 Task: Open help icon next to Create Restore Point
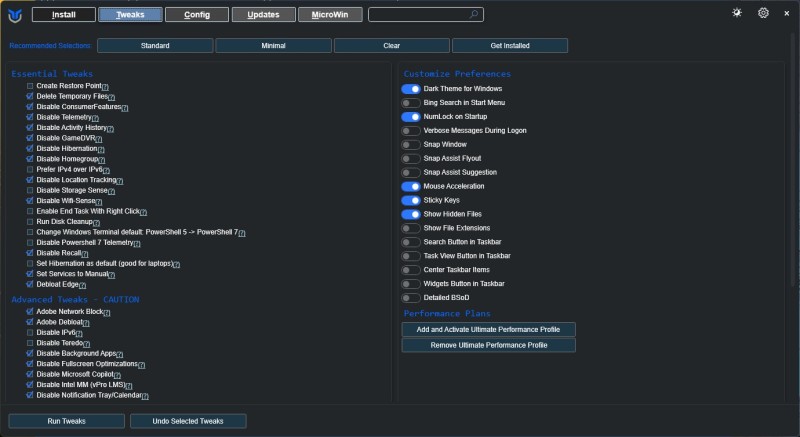106,87
